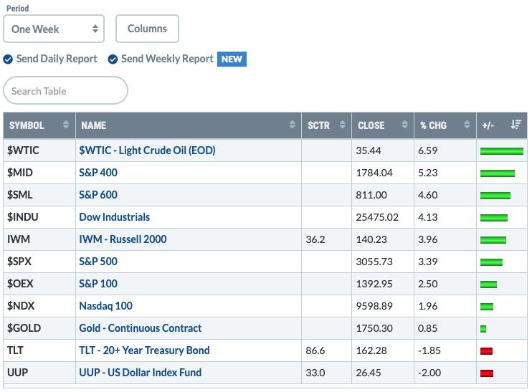Click the close value 3055.73
This screenshot has width=532, height=392.
coord(374,262)
